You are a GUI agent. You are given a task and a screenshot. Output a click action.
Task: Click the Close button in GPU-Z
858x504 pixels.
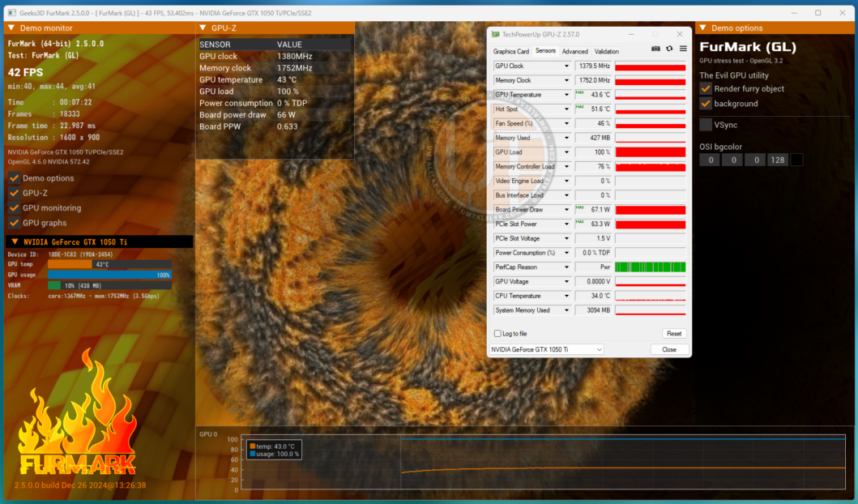point(668,349)
